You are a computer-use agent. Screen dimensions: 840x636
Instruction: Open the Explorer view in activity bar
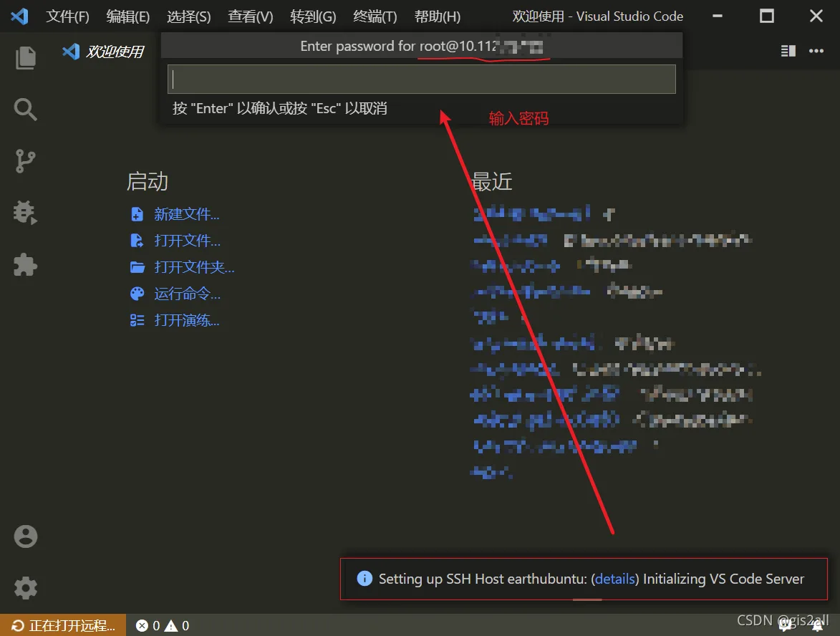click(x=25, y=57)
